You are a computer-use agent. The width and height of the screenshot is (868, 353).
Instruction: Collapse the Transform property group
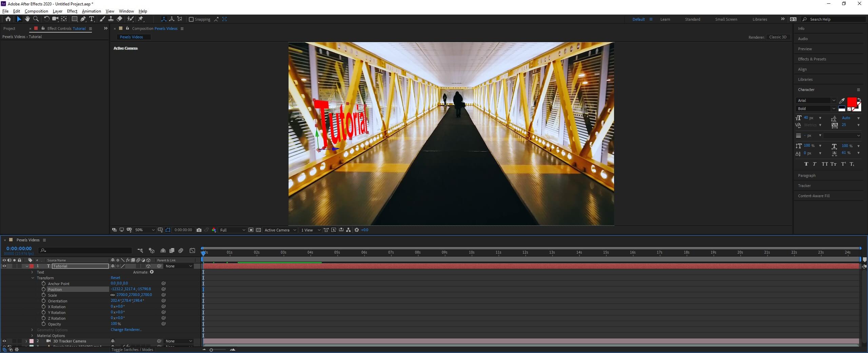pyautogui.click(x=33, y=278)
